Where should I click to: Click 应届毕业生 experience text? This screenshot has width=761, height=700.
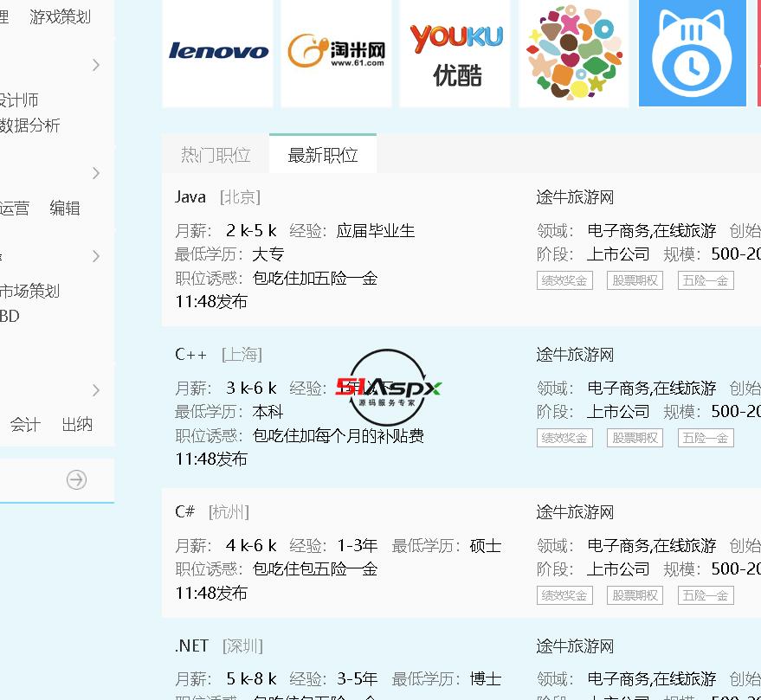pyautogui.click(x=376, y=231)
